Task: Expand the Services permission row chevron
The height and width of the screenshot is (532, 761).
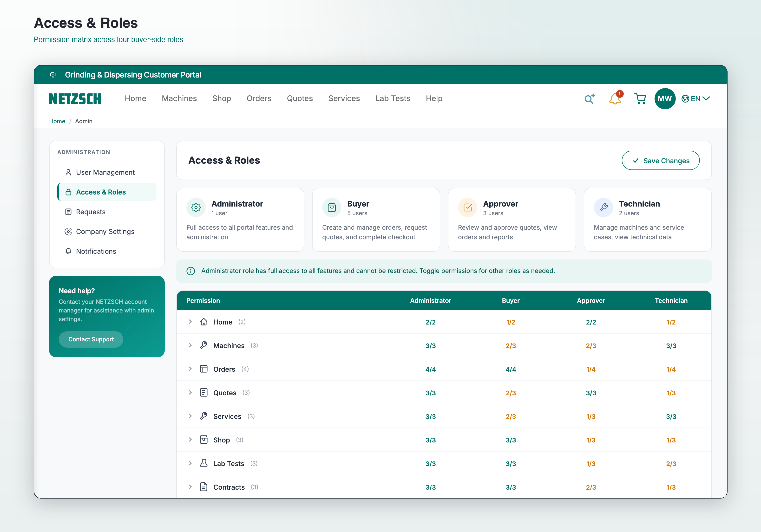Action: point(190,416)
